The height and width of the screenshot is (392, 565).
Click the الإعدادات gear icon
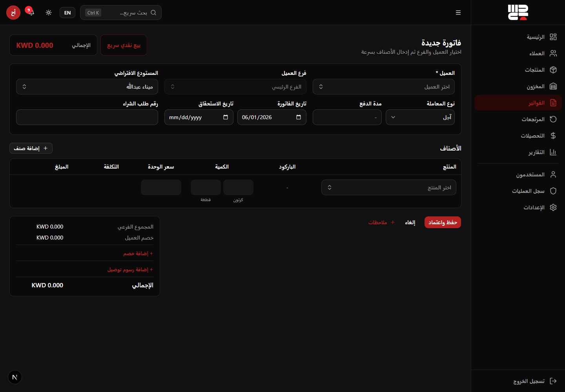click(x=553, y=207)
